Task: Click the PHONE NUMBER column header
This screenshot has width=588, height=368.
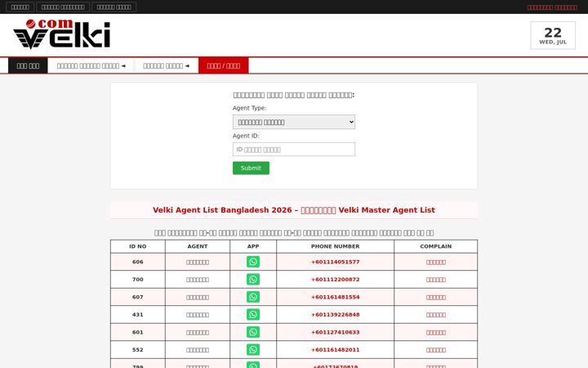Action: point(336,246)
